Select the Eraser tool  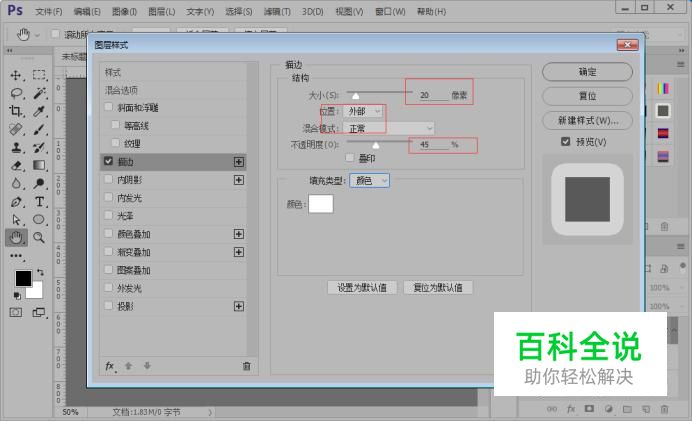click(16, 165)
